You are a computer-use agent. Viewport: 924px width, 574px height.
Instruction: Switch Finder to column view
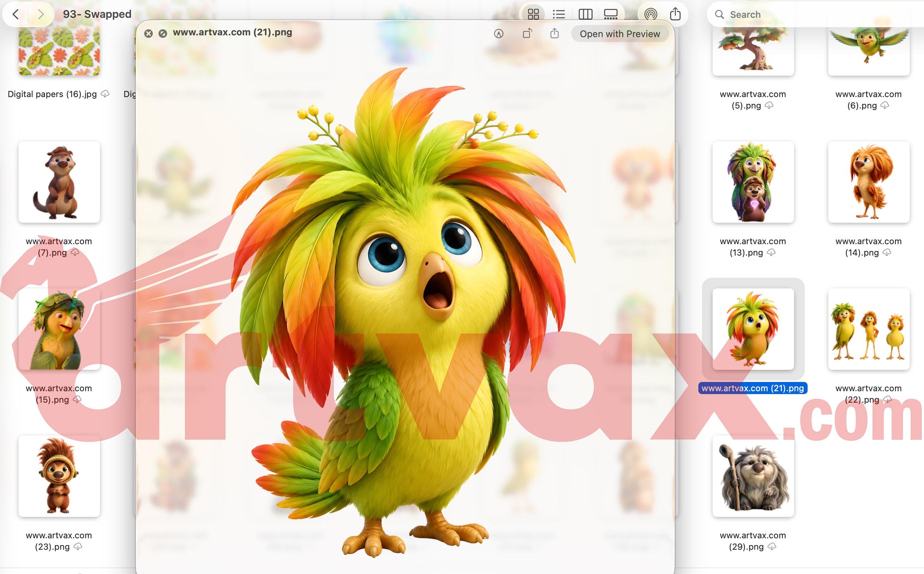[585, 14]
